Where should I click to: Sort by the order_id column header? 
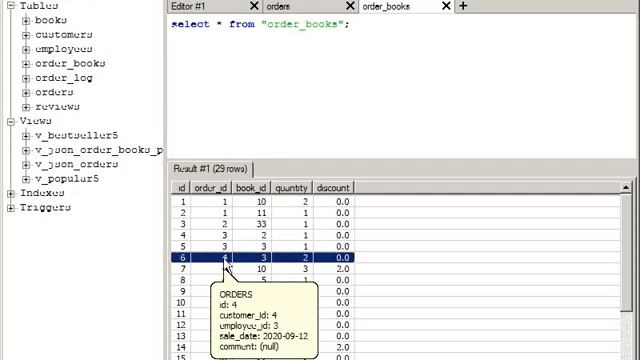pyautogui.click(x=211, y=188)
